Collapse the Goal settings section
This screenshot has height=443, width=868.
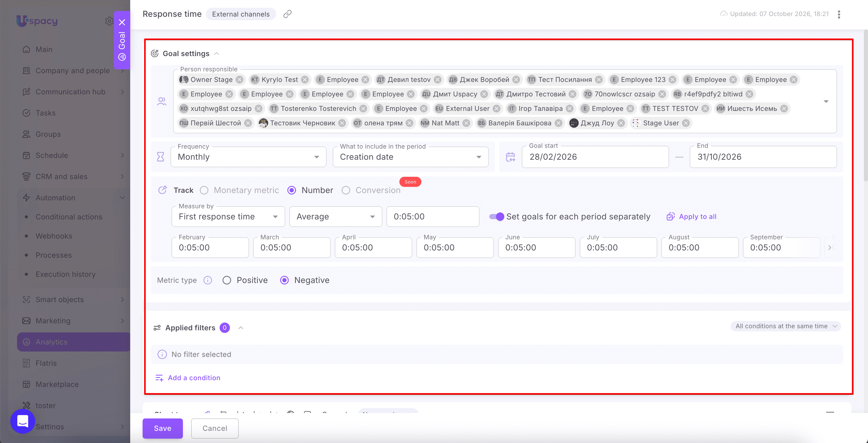click(217, 54)
